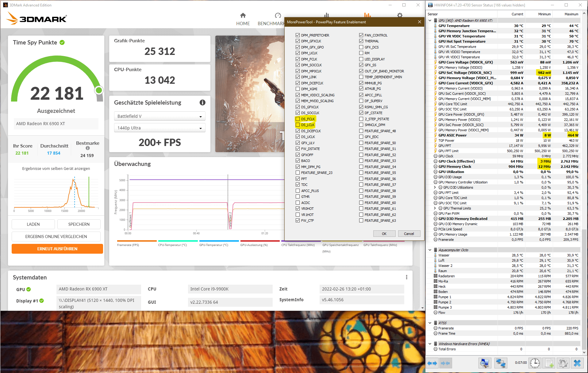Click the green validation check beside Time Spy Punkte

(x=62, y=42)
